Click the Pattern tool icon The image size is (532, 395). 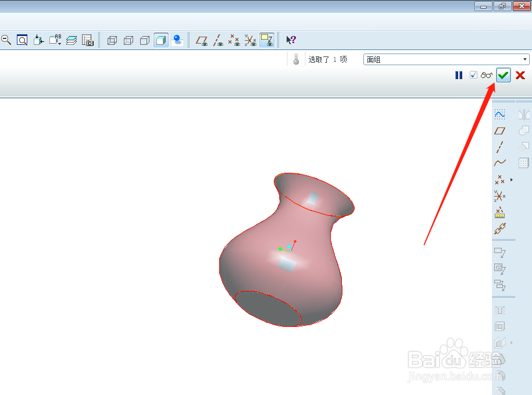(x=523, y=163)
